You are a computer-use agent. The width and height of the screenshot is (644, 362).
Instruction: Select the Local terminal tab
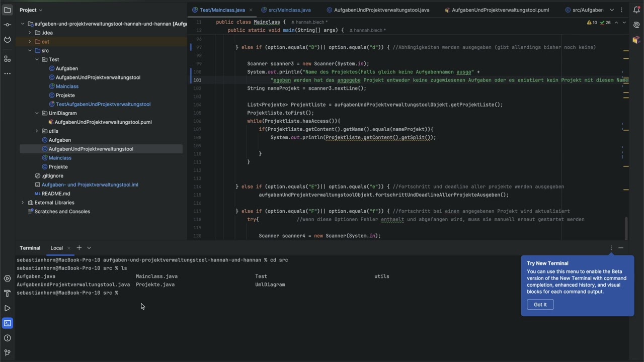(56, 248)
